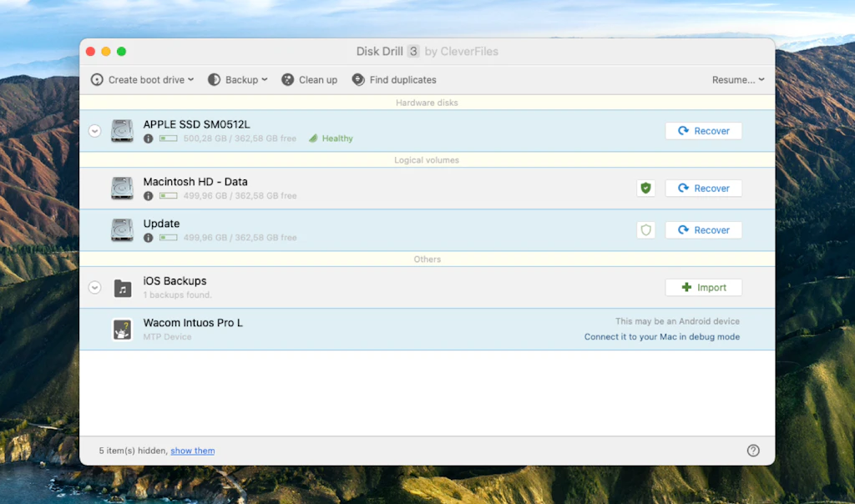This screenshot has width=855, height=504.
Task: Click the Others section header
Action: (427, 260)
